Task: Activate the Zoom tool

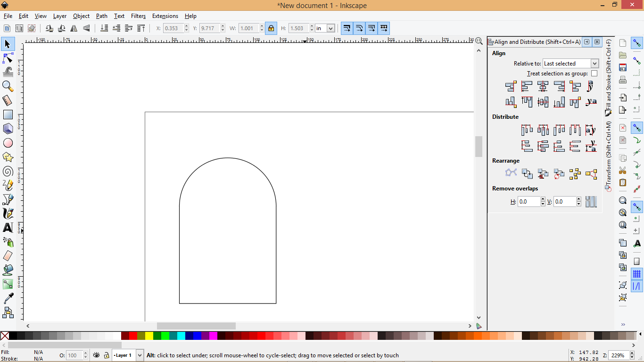Action: click(x=8, y=86)
